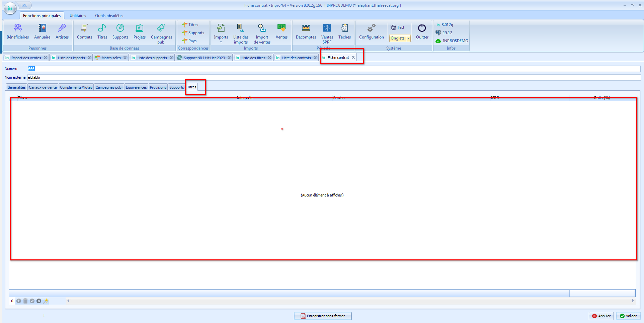Expand the Imports dropdown menu
Image resolution: width=644 pixels, height=323 pixels.
click(x=221, y=42)
